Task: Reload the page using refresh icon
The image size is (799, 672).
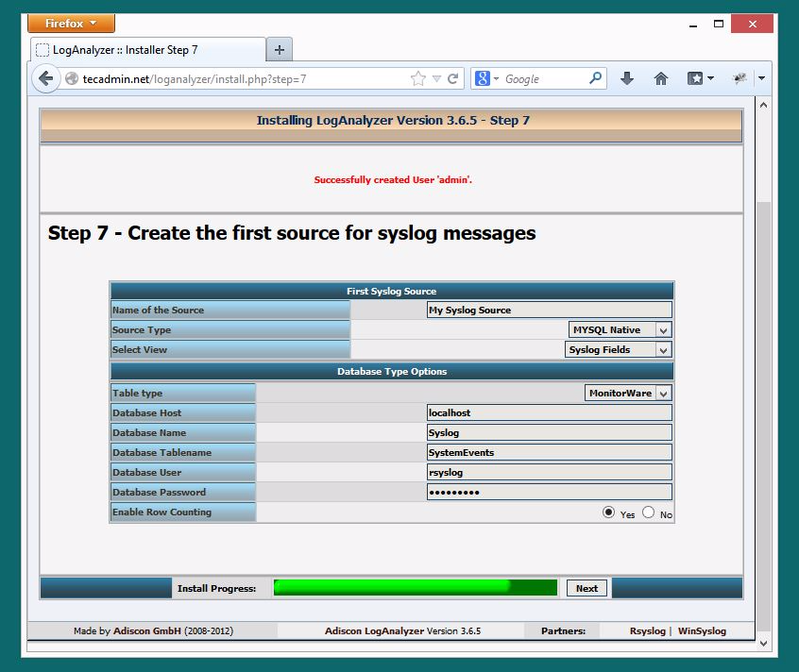Action: click(x=452, y=78)
